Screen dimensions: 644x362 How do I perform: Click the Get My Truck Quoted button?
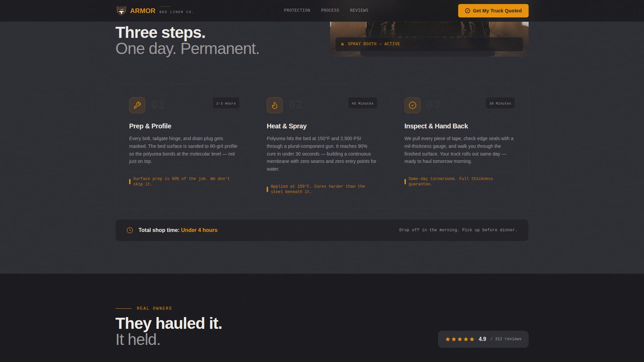coord(493,10)
